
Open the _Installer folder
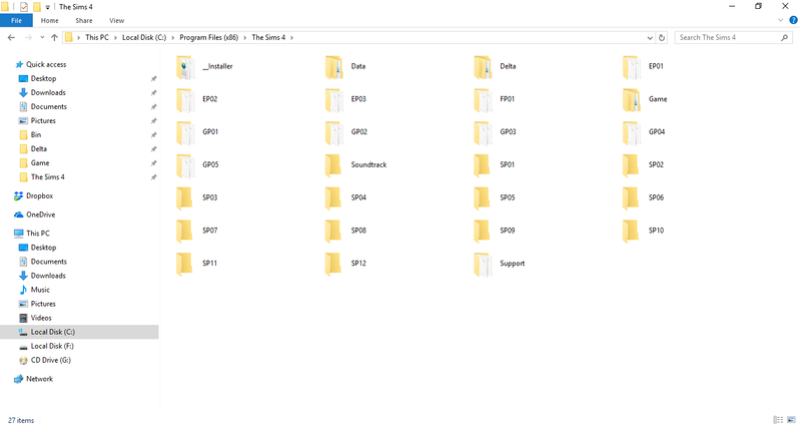[x=204, y=67]
